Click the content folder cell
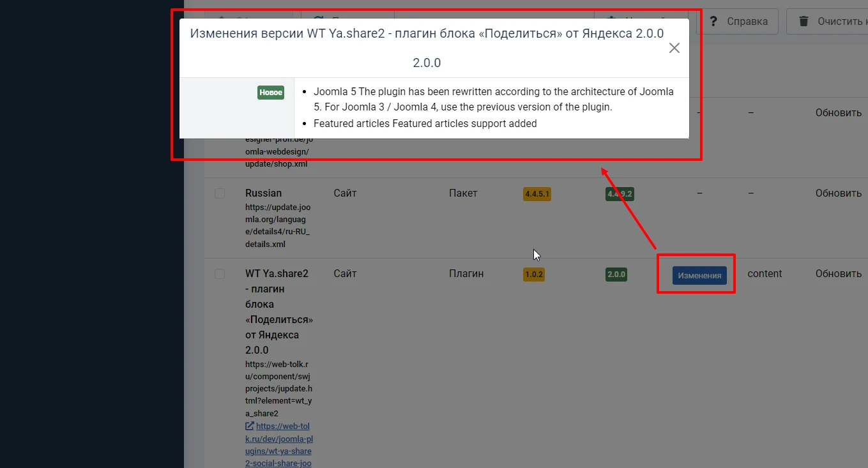 765,274
